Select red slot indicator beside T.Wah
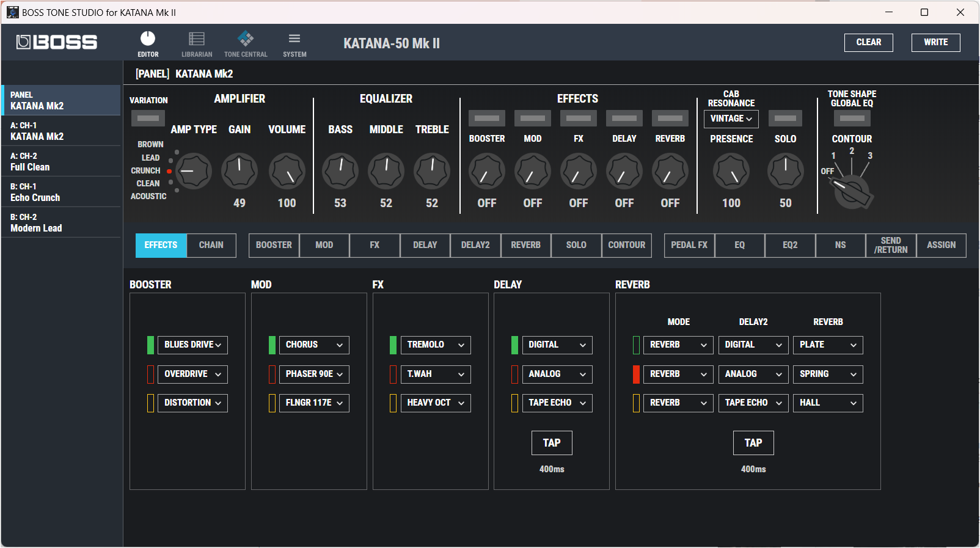This screenshot has width=980, height=548. [x=393, y=374]
